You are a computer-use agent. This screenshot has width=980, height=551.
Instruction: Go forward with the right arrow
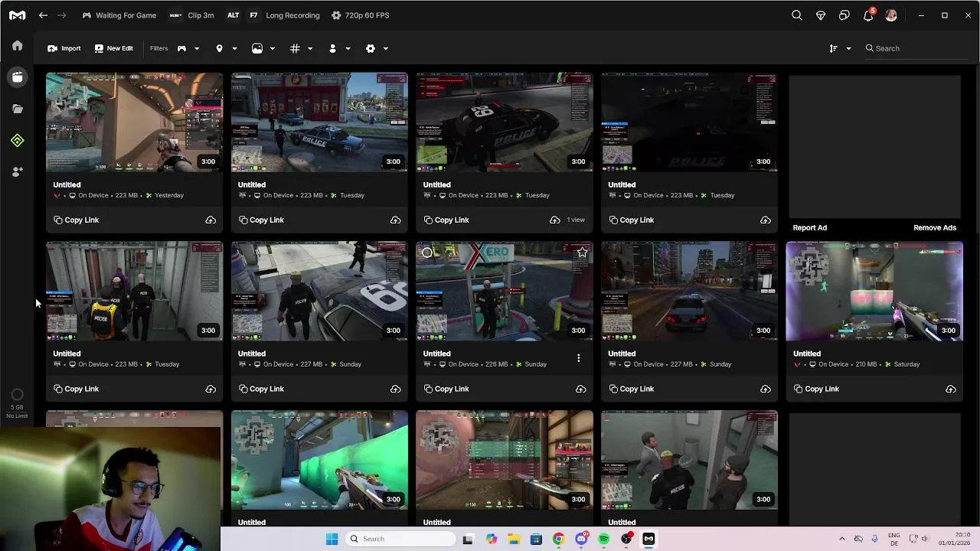61,15
